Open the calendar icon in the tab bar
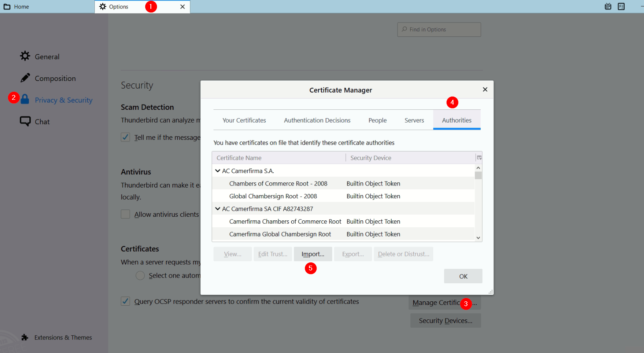 (x=608, y=6)
